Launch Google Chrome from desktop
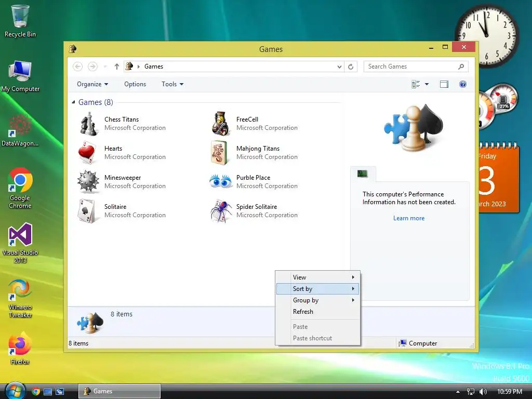 (20, 188)
